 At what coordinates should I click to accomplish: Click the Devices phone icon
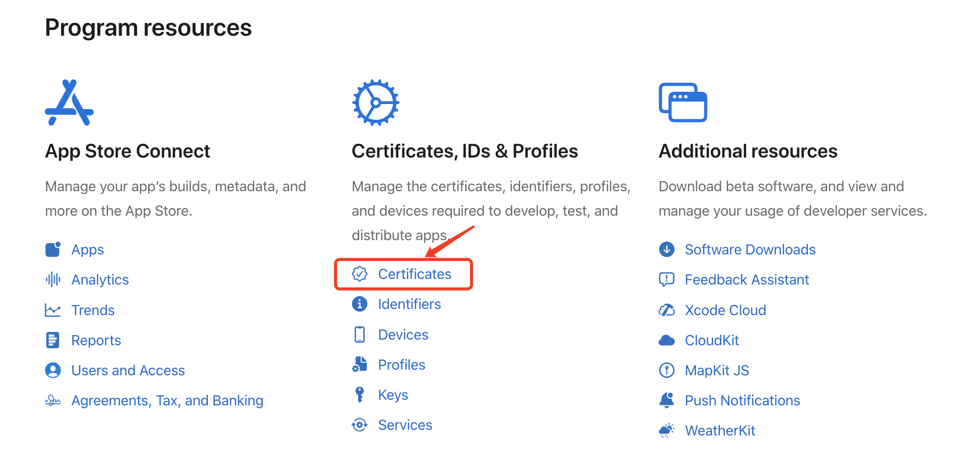(x=360, y=334)
